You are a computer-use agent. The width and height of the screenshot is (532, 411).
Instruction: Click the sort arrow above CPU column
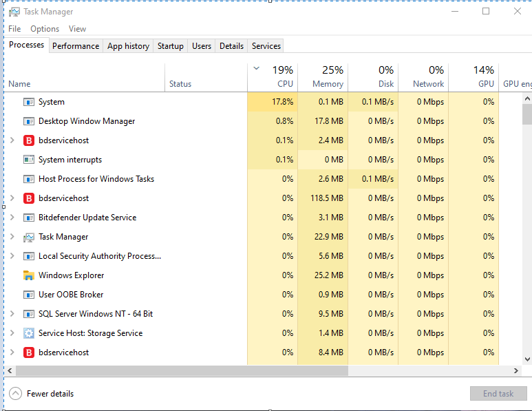pyautogui.click(x=257, y=68)
